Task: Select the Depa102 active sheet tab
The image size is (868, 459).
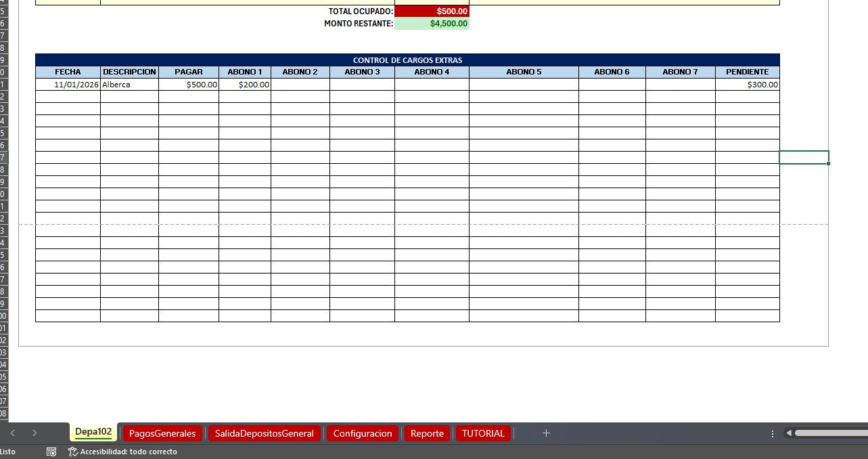Action: (x=93, y=433)
